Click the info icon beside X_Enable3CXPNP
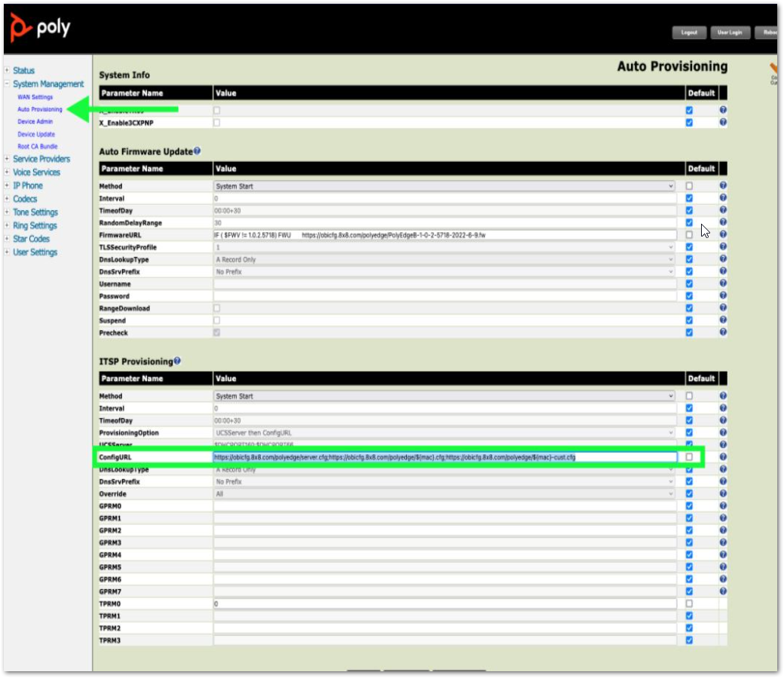The height and width of the screenshot is (678, 784). (x=722, y=122)
